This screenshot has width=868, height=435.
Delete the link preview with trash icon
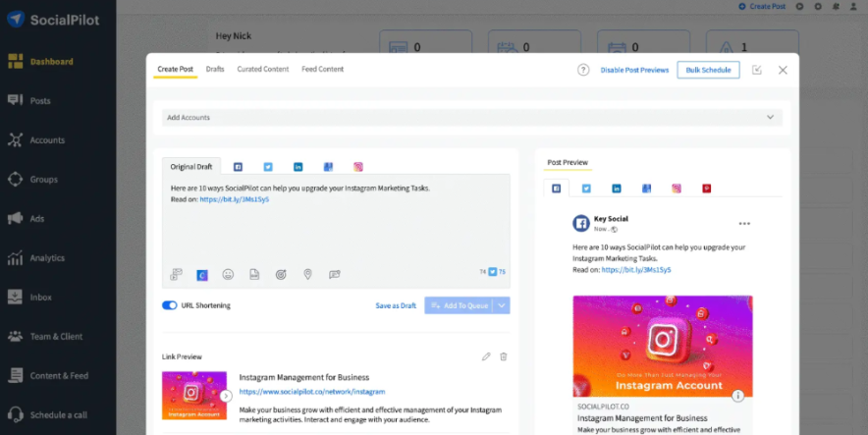coord(503,356)
